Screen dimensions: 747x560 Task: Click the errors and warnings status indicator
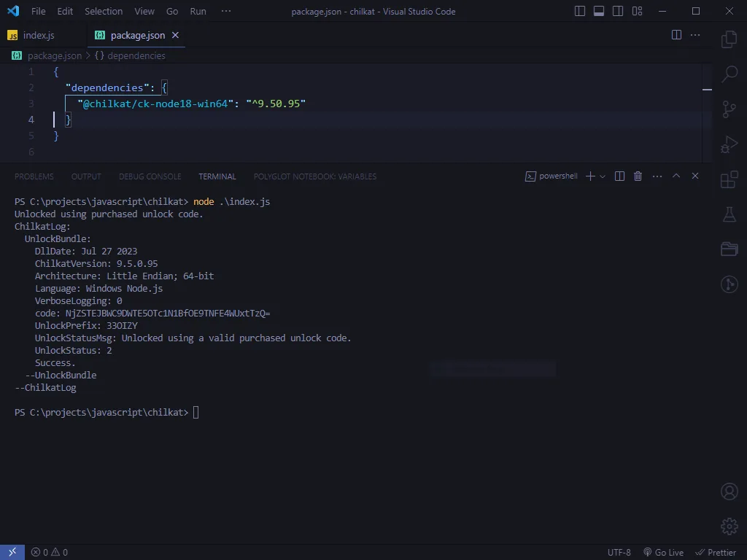coord(49,553)
